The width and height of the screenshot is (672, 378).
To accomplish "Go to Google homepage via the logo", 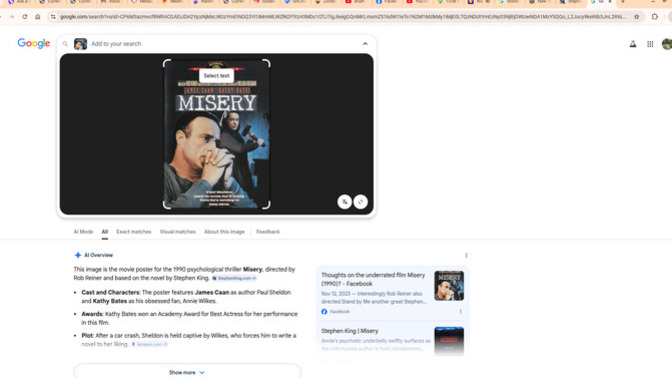I will point(34,43).
